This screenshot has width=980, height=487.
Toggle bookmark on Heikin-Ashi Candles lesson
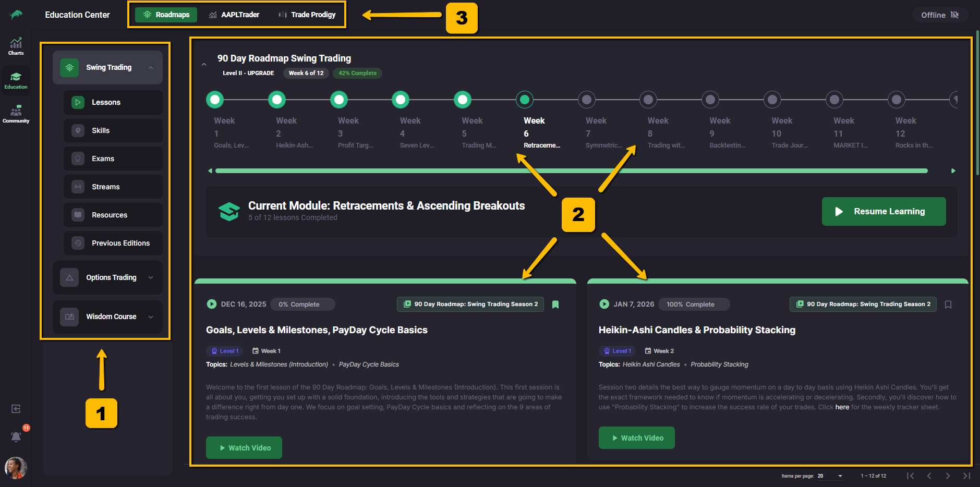pos(948,305)
